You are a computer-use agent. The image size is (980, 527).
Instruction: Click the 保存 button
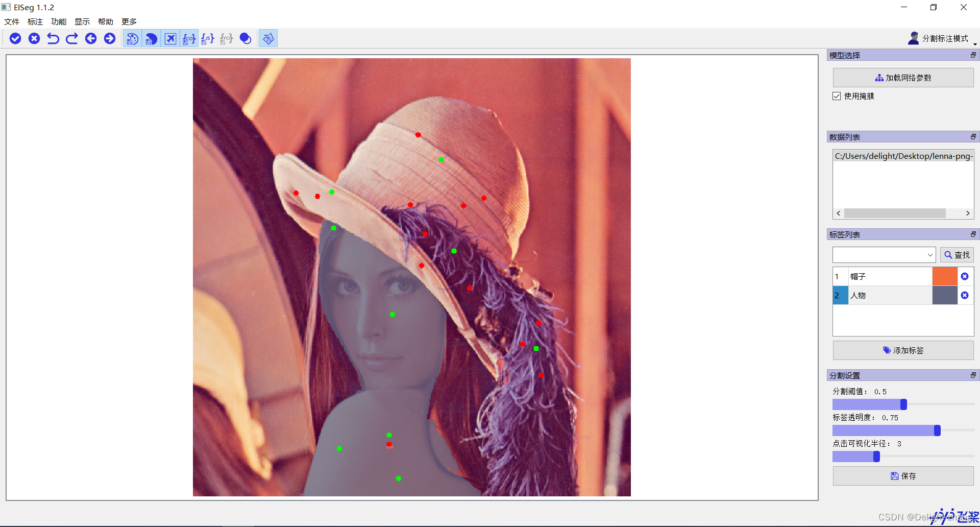tap(903, 476)
